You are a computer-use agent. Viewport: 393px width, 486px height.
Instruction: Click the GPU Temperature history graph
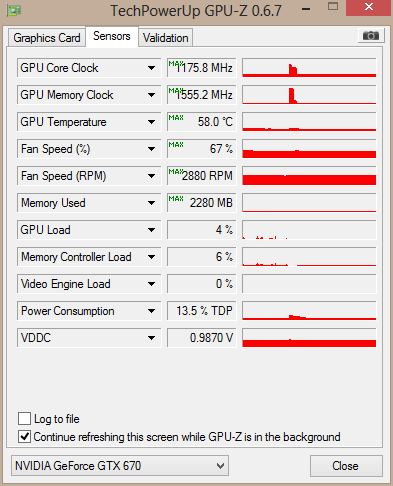(x=309, y=122)
